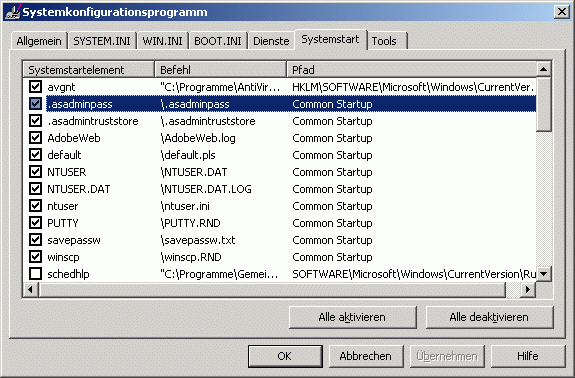
Task: Click the \winscp.RND command cell
Action: point(191,257)
